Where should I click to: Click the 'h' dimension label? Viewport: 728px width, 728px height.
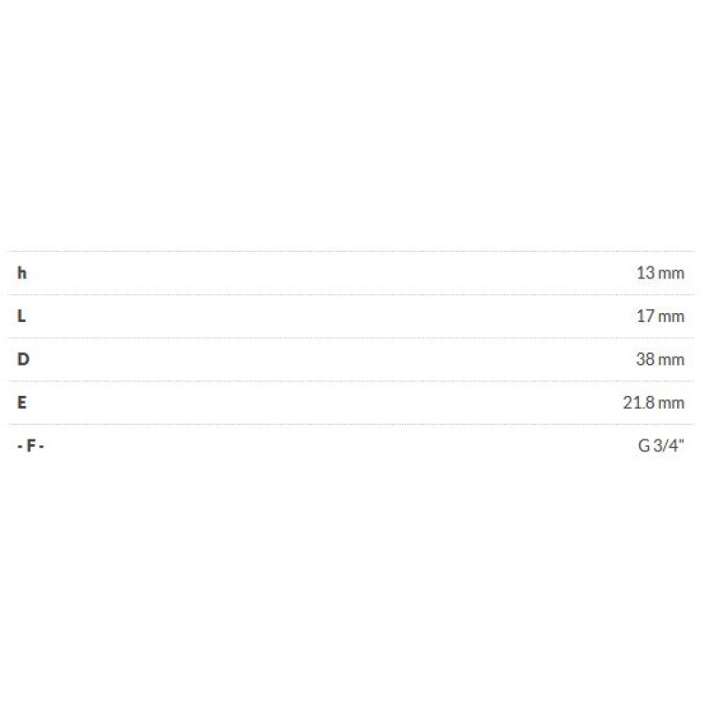click(22, 273)
